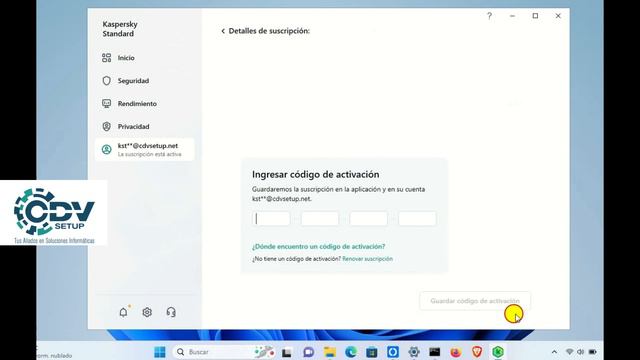The height and width of the screenshot is (360, 640).
Task: Click the Privacidad badge icon
Action: click(107, 127)
